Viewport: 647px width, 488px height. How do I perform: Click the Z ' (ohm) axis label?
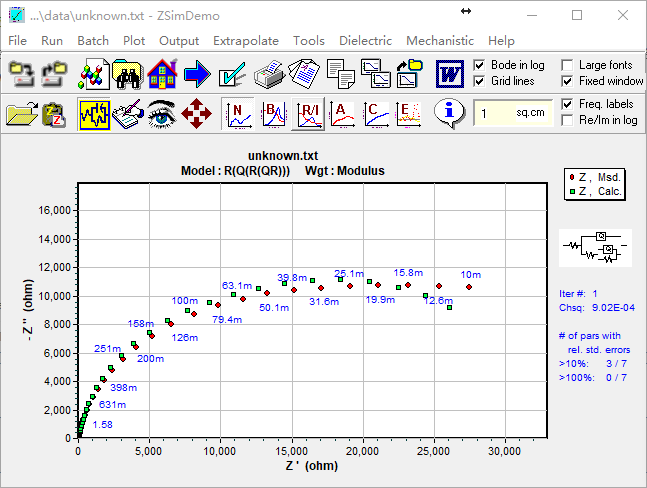tap(312, 466)
